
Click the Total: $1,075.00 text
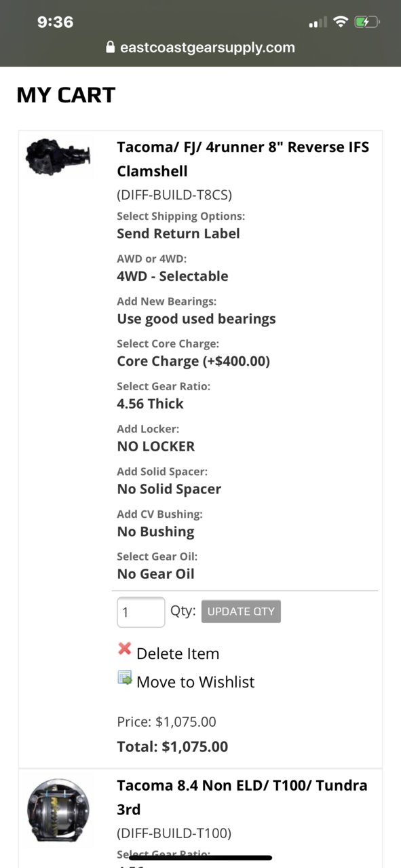coord(172,747)
